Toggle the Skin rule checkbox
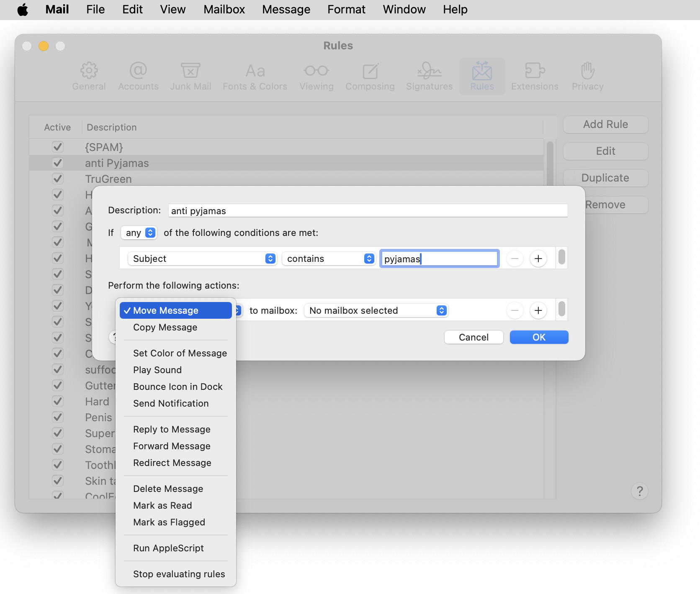700x594 pixels. point(58,481)
